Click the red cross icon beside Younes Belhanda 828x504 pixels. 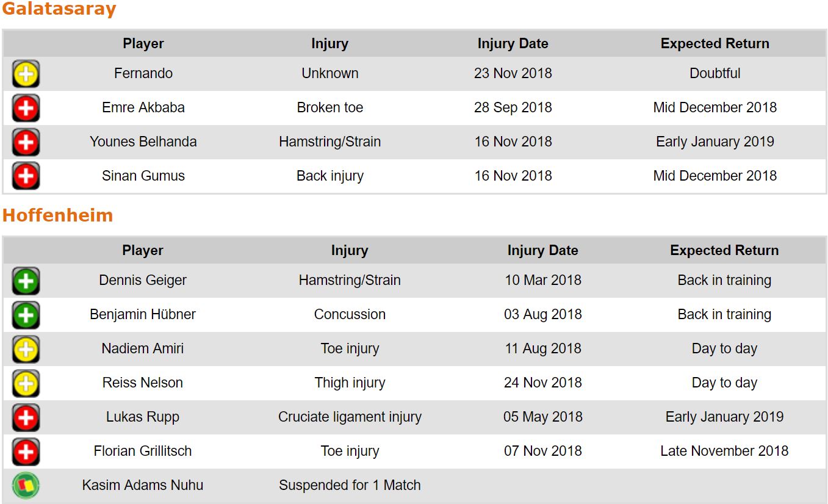[x=26, y=143]
